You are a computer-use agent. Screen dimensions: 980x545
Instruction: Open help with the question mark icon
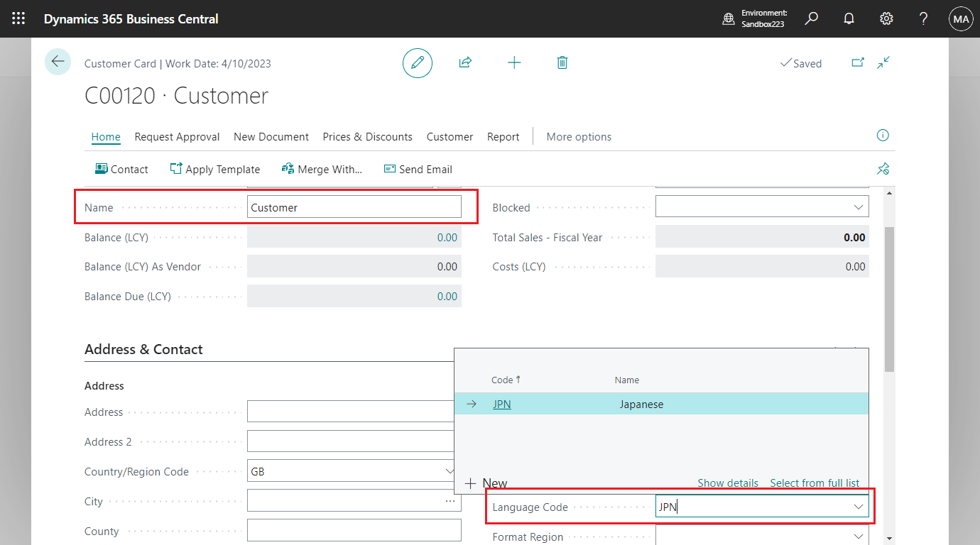[924, 18]
